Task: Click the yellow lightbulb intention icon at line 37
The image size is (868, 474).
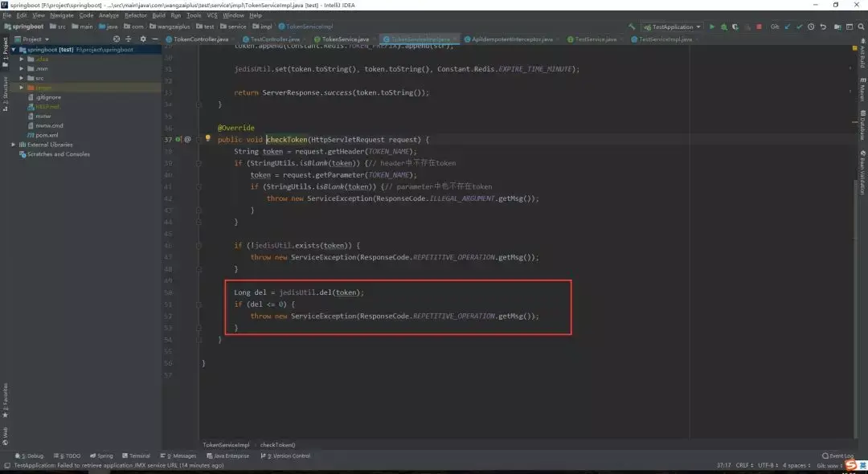Action: [x=207, y=138]
